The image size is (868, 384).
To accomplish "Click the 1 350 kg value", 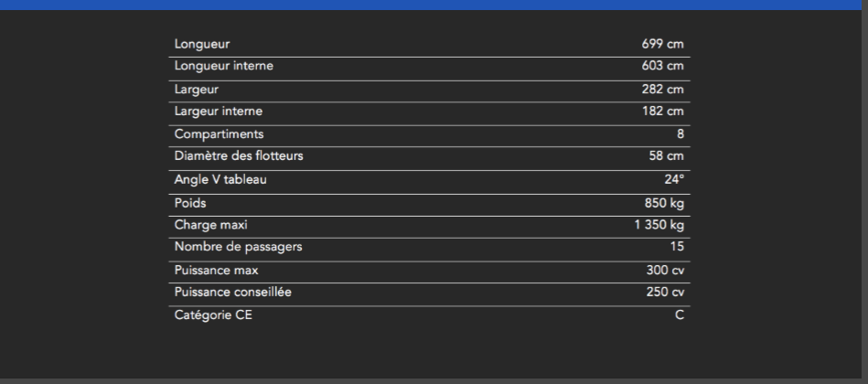I will (x=659, y=224).
